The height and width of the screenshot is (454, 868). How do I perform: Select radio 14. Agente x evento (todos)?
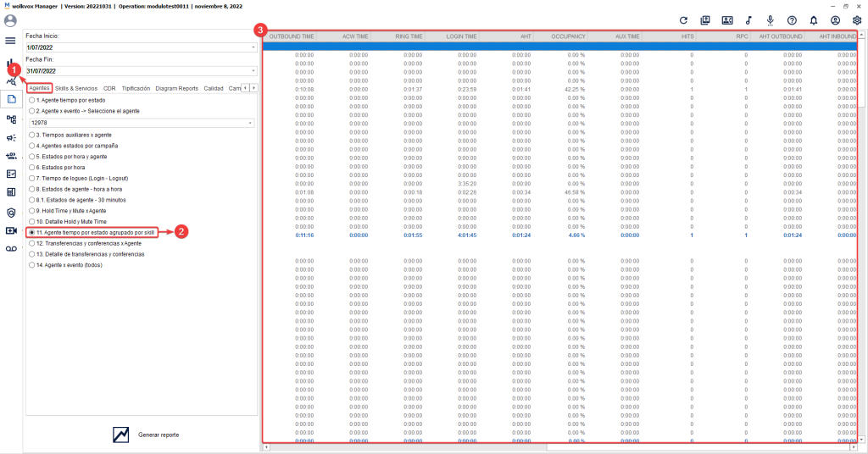point(31,265)
